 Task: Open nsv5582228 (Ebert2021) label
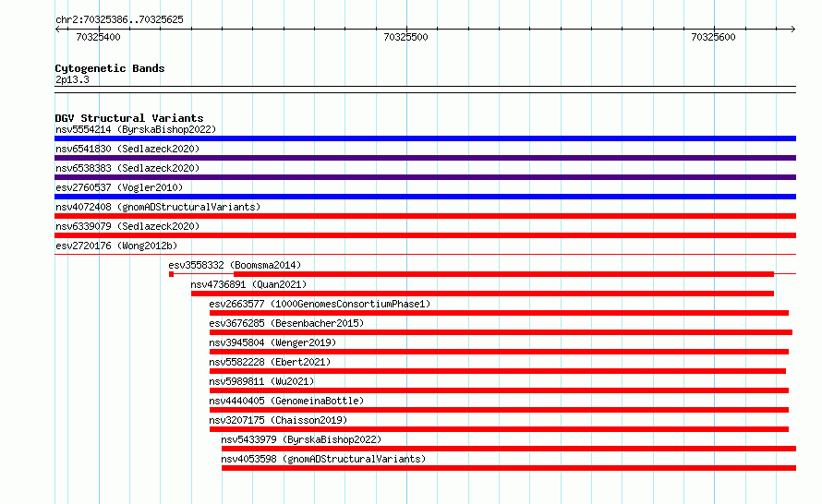270,362
